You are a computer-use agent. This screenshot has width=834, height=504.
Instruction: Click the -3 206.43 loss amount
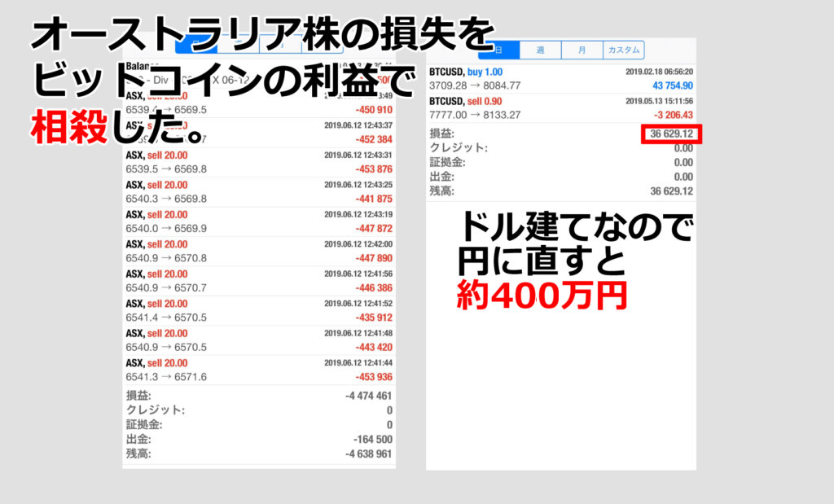672,115
